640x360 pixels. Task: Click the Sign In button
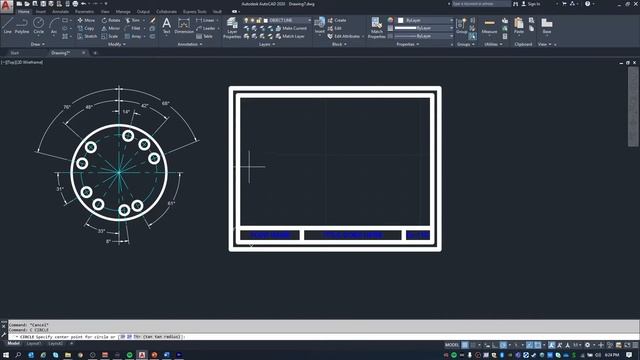coord(531,4)
